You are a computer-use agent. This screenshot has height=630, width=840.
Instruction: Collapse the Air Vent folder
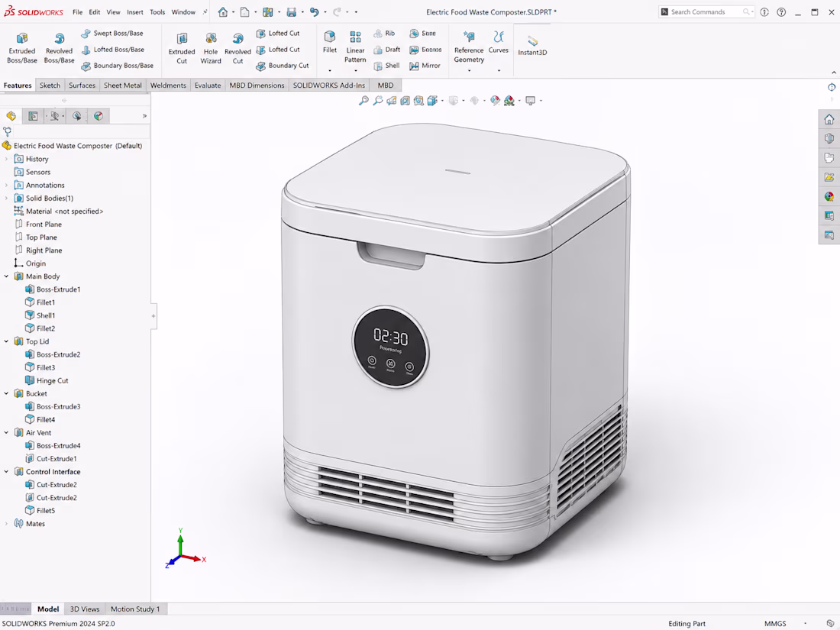pyautogui.click(x=6, y=432)
